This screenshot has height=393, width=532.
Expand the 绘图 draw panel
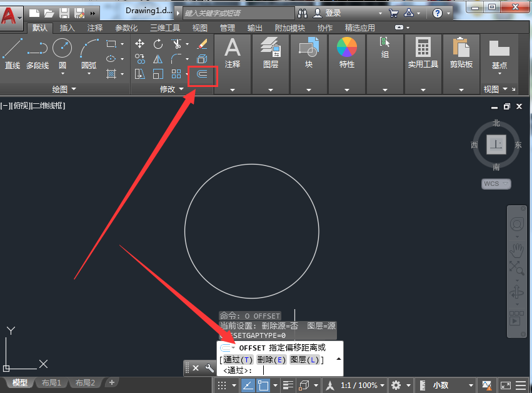(64, 89)
